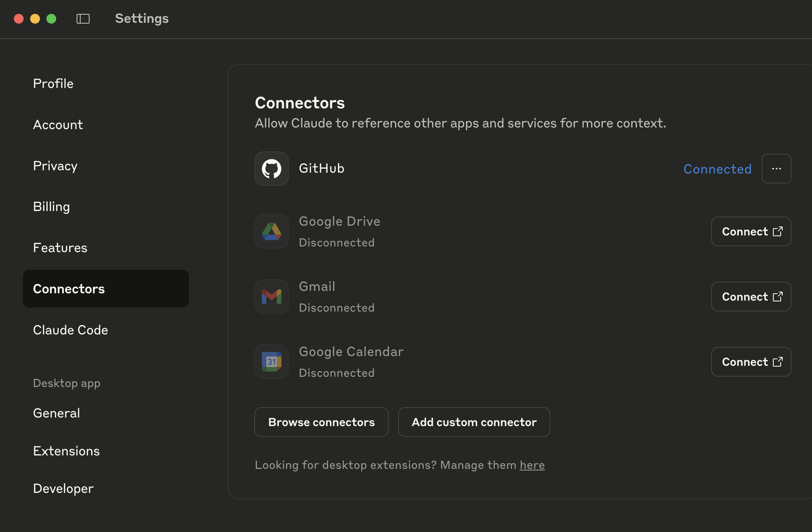Click the GitHub logo icon

(272, 169)
